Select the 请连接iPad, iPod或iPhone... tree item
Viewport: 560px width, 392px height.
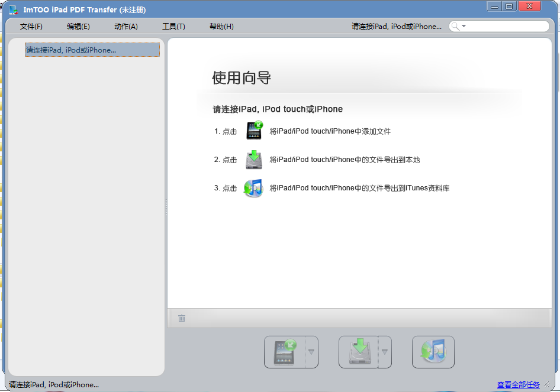[92, 50]
